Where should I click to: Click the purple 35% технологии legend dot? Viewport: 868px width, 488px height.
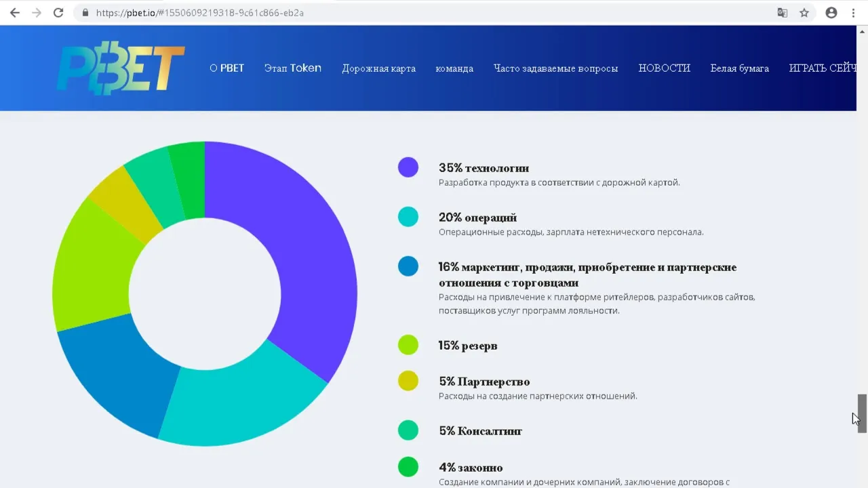tap(408, 167)
